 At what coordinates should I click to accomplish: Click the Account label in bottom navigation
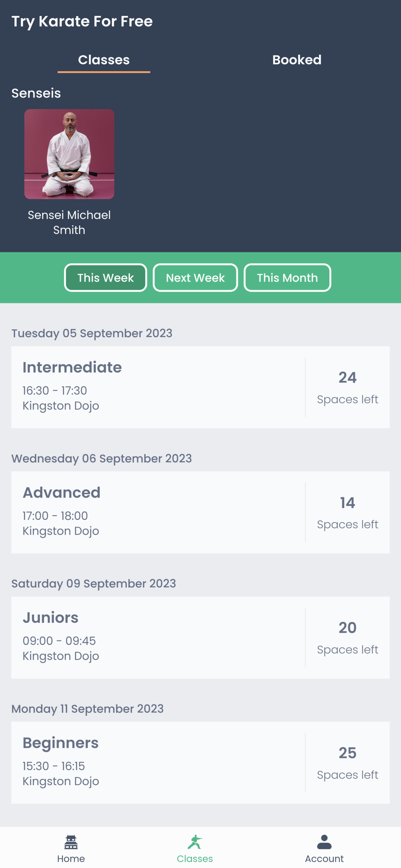pos(324,859)
